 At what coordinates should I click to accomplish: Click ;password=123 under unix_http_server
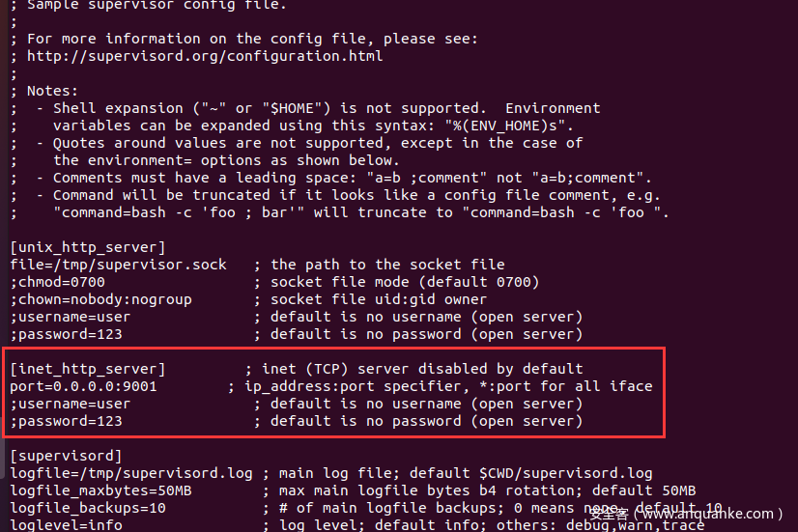click(x=66, y=334)
